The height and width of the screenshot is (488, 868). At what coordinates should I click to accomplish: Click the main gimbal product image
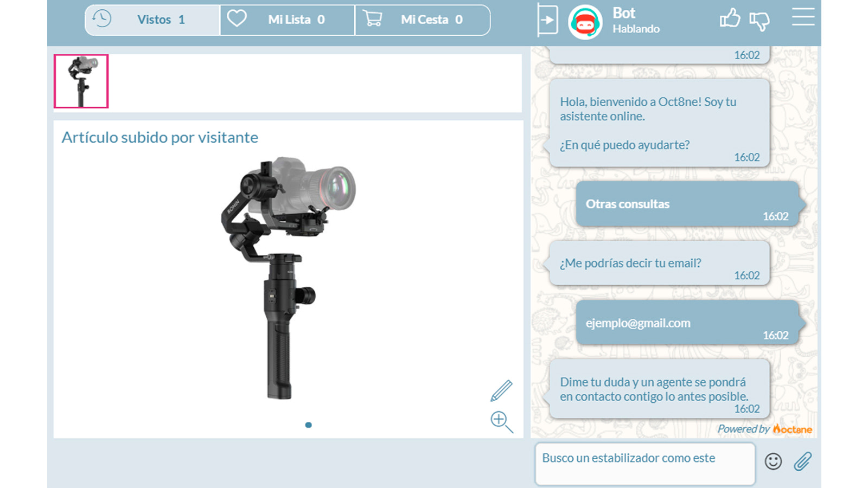point(288,279)
